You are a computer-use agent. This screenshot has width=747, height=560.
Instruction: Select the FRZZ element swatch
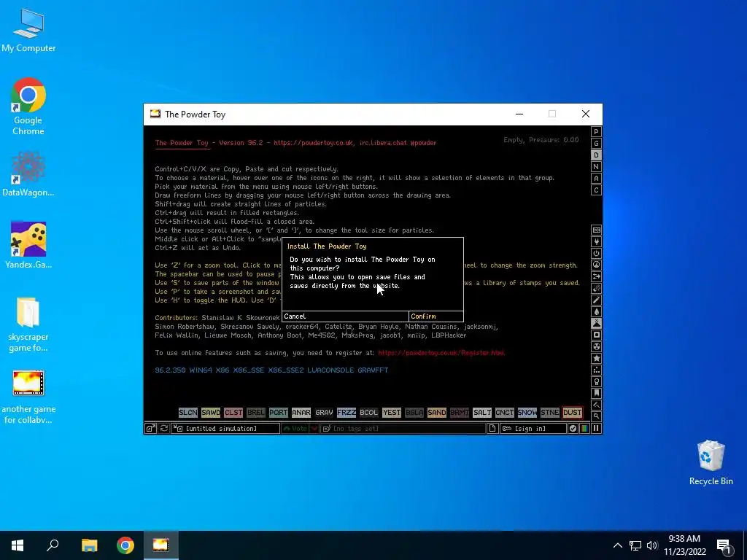pyautogui.click(x=347, y=413)
